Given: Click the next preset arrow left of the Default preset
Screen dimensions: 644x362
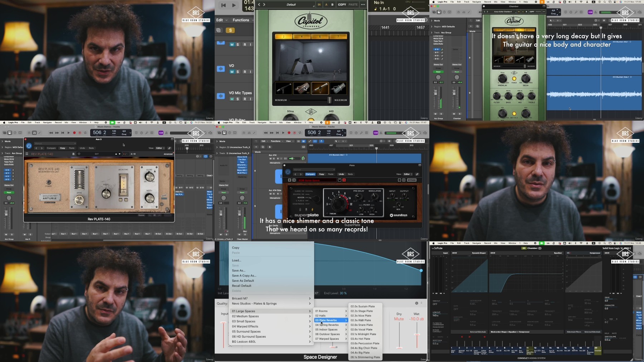Looking at the screenshot, I should 264,5.
